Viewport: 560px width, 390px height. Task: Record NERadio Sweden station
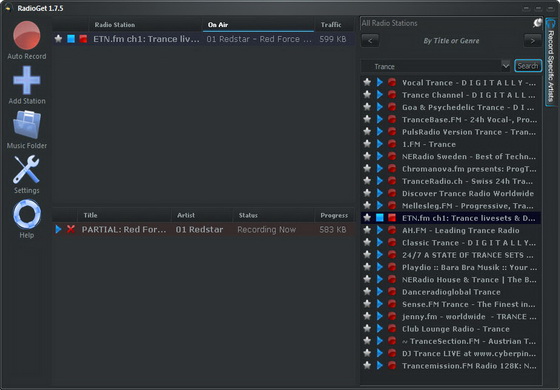(392, 156)
